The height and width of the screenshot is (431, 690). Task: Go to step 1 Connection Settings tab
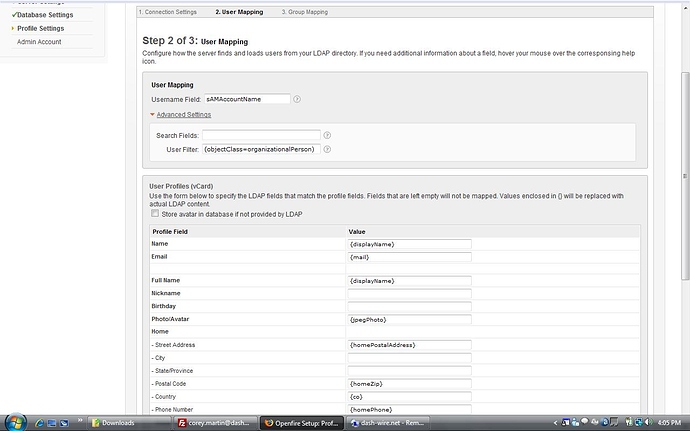click(168, 12)
